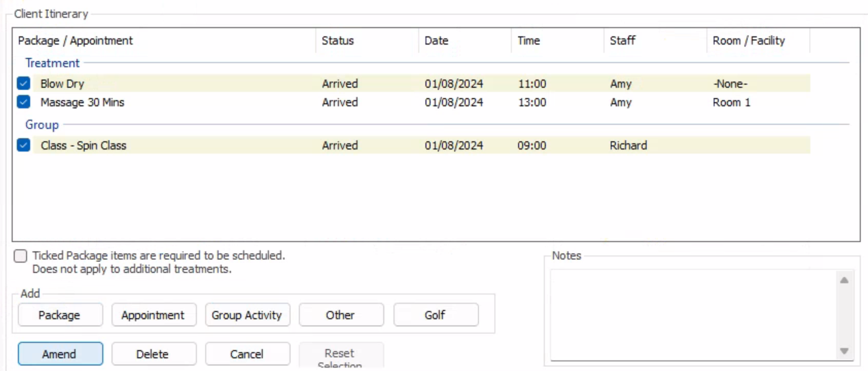Untick the Class - Spin Class checkbox
The height and width of the screenshot is (371, 868).
(x=24, y=145)
